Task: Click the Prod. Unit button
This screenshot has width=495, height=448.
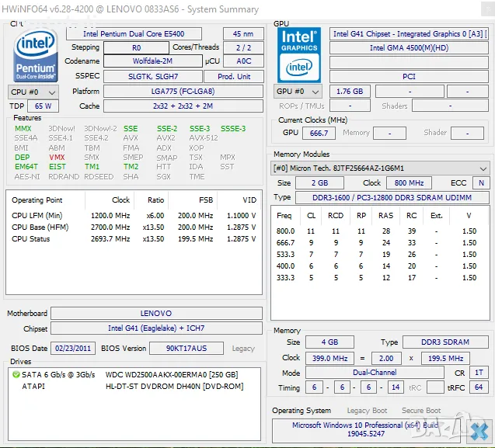Action: (234, 76)
